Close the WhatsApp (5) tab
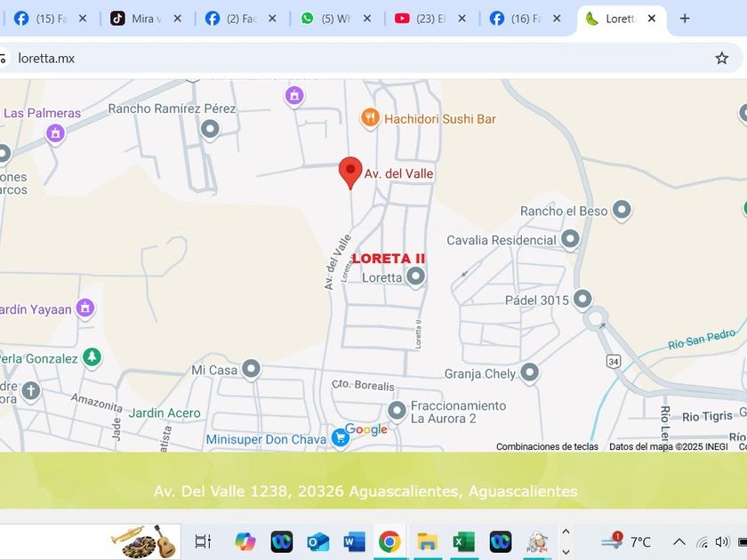The image size is (747, 560). coord(367,19)
